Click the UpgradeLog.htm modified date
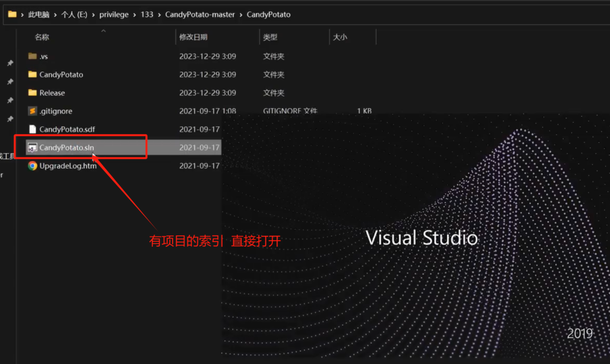610x364 pixels. coord(200,166)
